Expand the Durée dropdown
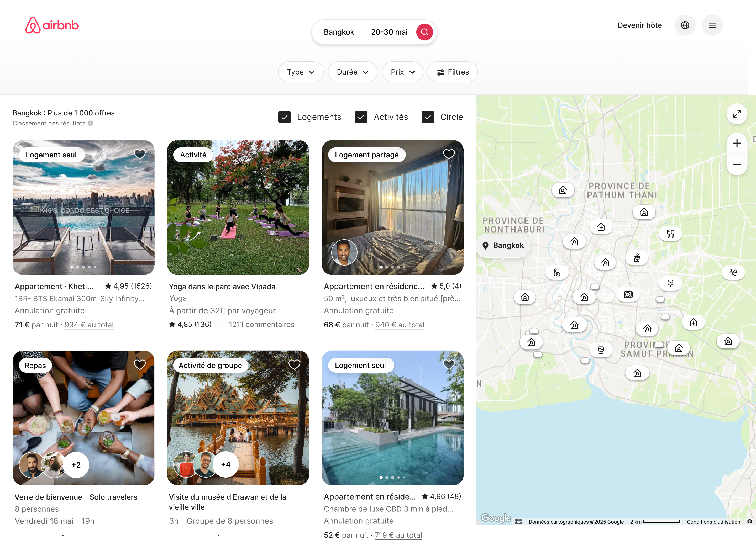 [x=353, y=72]
